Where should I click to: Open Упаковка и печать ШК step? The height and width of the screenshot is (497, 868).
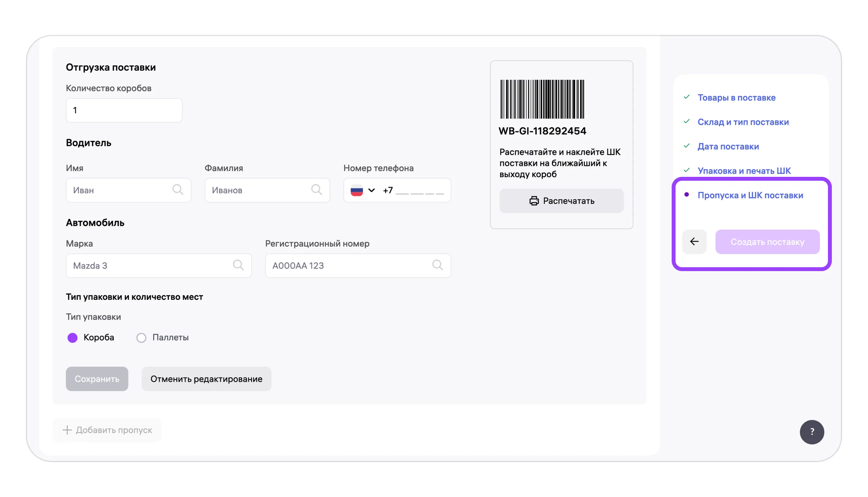744,171
